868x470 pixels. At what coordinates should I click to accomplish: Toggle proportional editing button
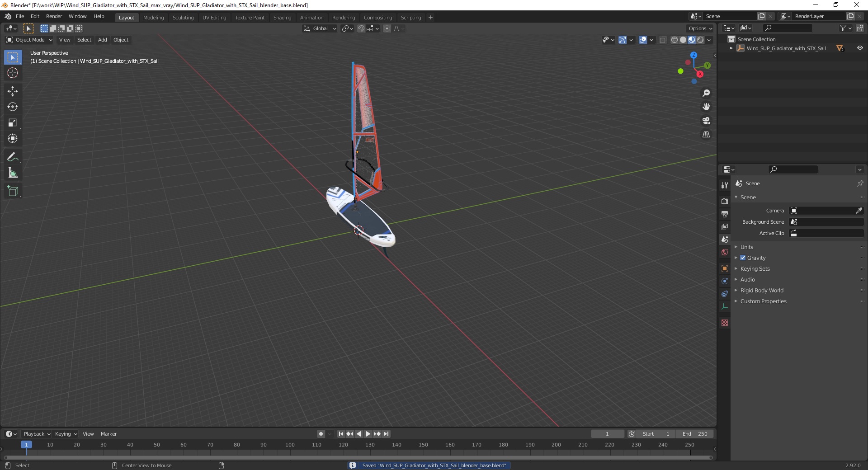(387, 28)
